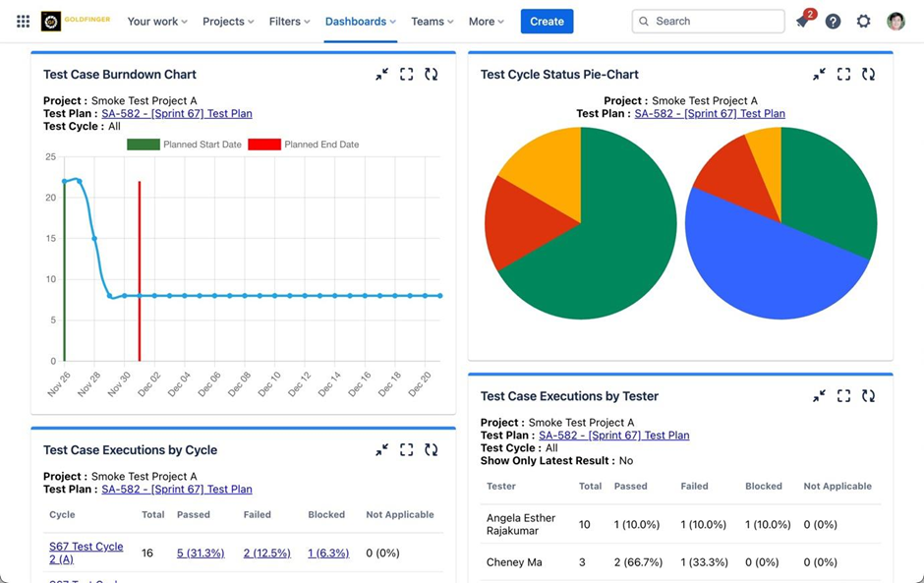Open the help question mark icon
This screenshot has height=583, width=924.
[x=833, y=22]
